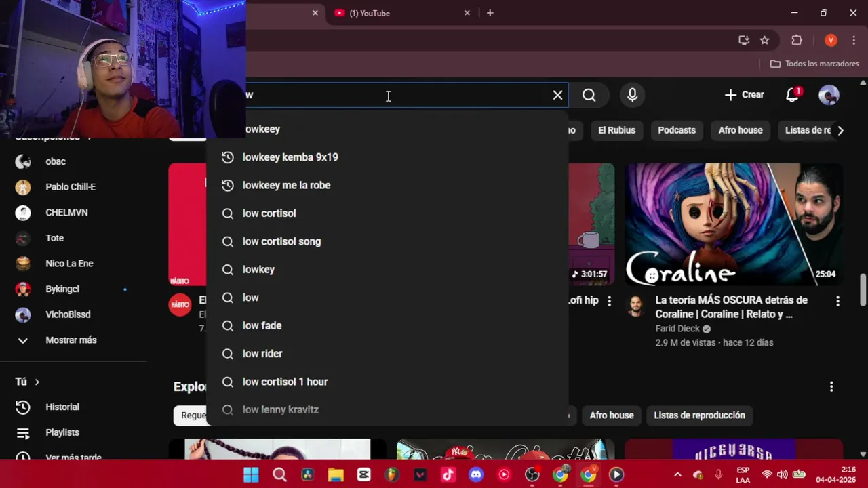Select lower Afro house chip
868x488 pixels.
click(612, 415)
